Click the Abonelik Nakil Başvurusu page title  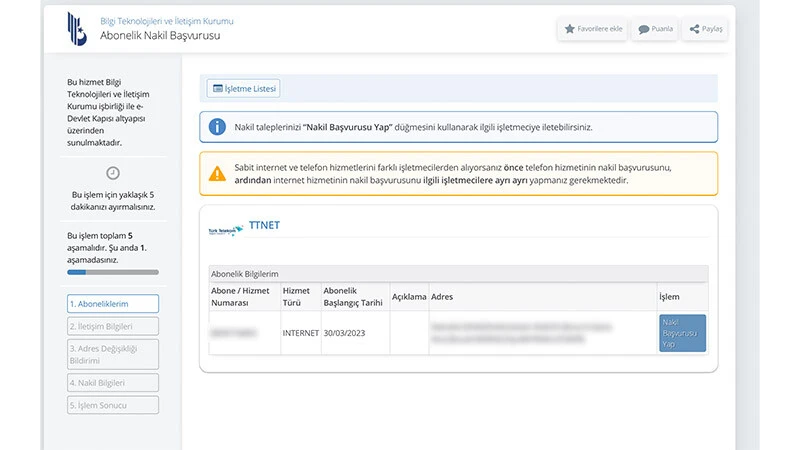pos(160,35)
